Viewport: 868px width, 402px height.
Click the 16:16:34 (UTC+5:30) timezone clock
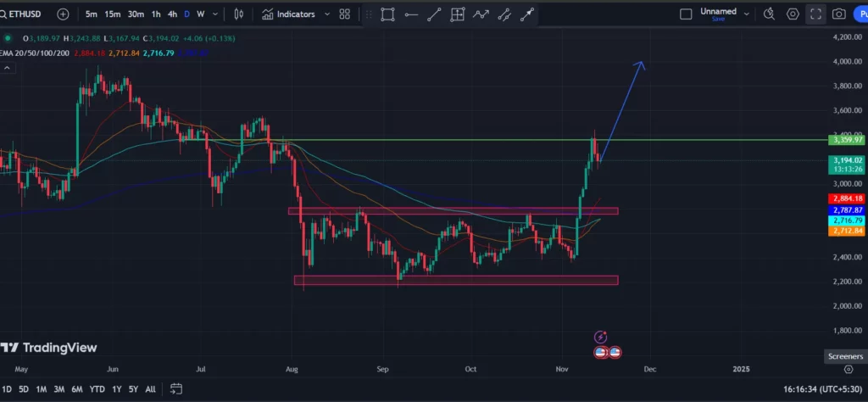pyautogui.click(x=821, y=390)
